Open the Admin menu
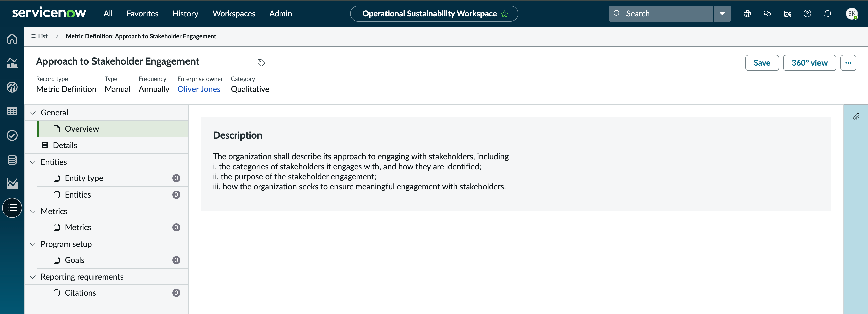The height and width of the screenshot is (314, 868). pos(281,14)
